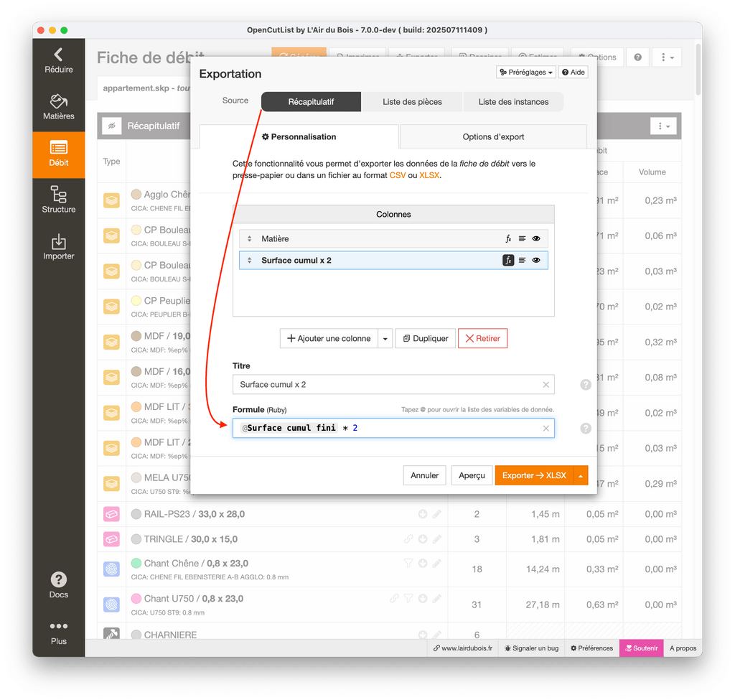
Task: Open the Récapitulatif header three-dots menu
Action: coord(663,126)
